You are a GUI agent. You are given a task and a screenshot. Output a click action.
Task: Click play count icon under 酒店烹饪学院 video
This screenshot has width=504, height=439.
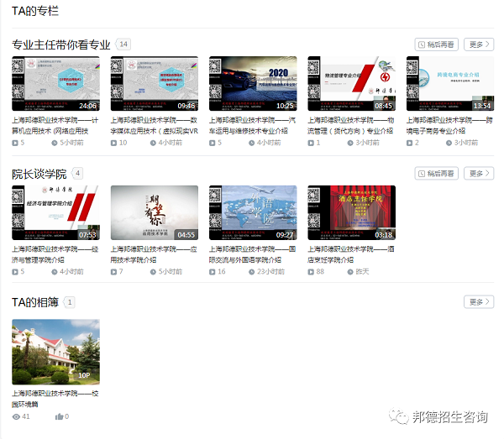tap(311, 272)
